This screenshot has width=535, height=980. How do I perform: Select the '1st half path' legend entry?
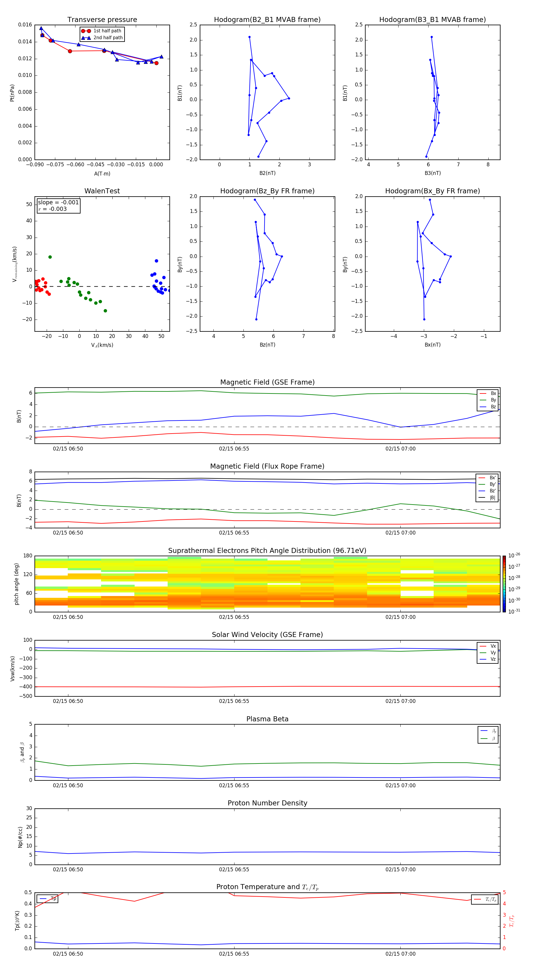click(x=102, y=31)
